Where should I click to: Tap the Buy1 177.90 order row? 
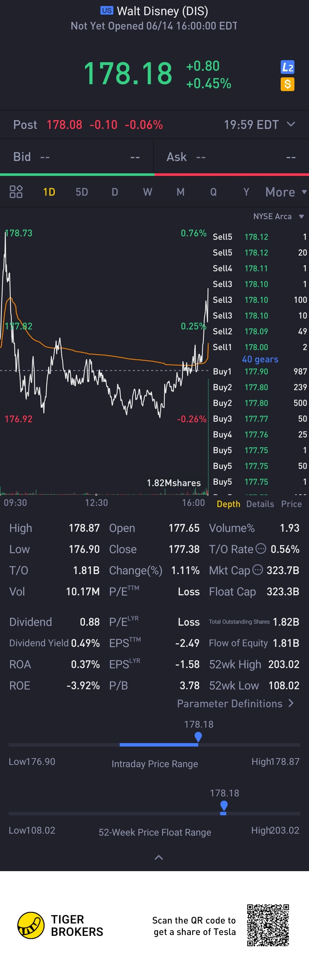(260, 371)
